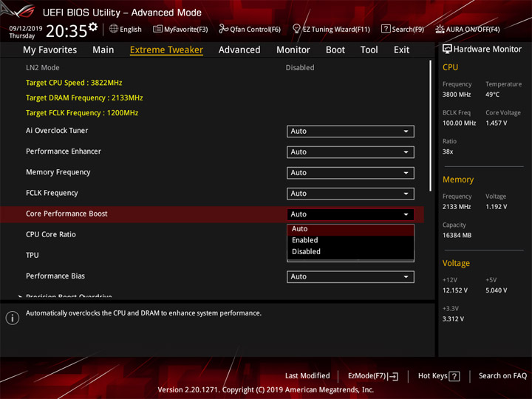Select Enabled in the Core Performance Boost list

tap(350, 240)
